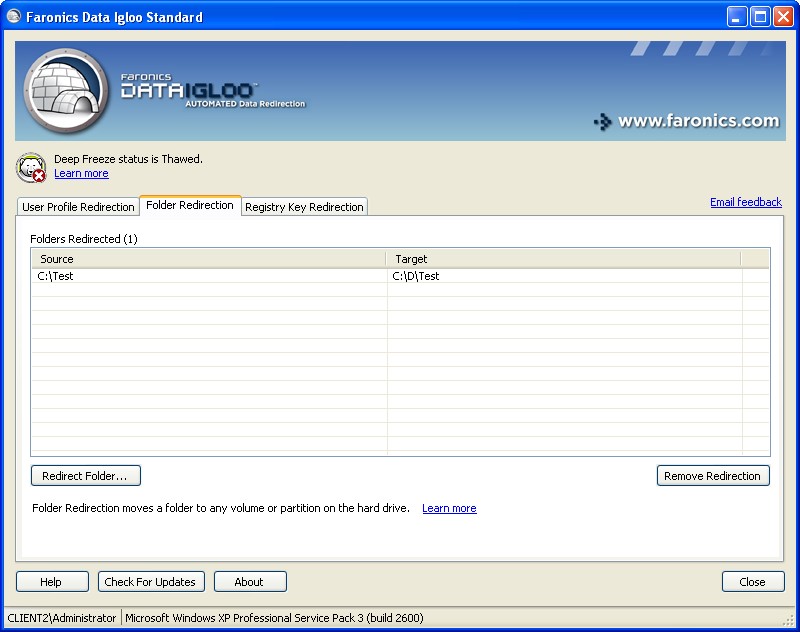This screenshot has width=800, height=632.
Task: Select the Folder Redirection tab
Action: point(190,205)
